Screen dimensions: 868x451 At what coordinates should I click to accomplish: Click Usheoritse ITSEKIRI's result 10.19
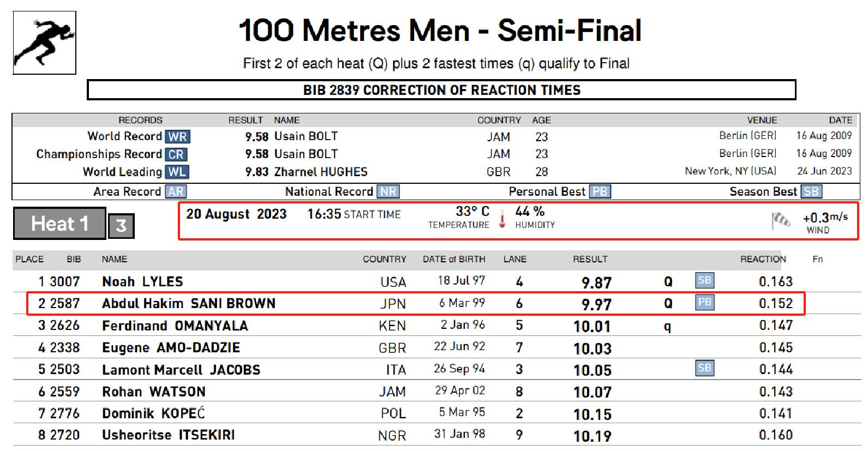[x=592, y=436]
